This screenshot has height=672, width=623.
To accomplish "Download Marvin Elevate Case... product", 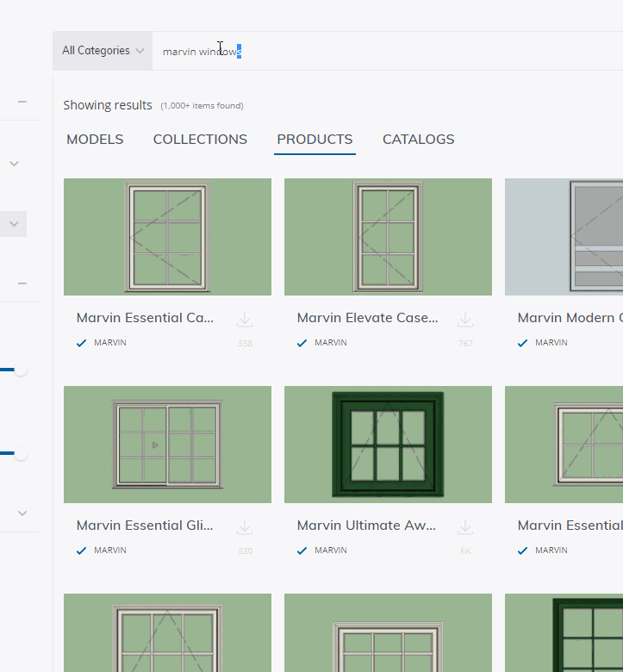I will (465, 320).
